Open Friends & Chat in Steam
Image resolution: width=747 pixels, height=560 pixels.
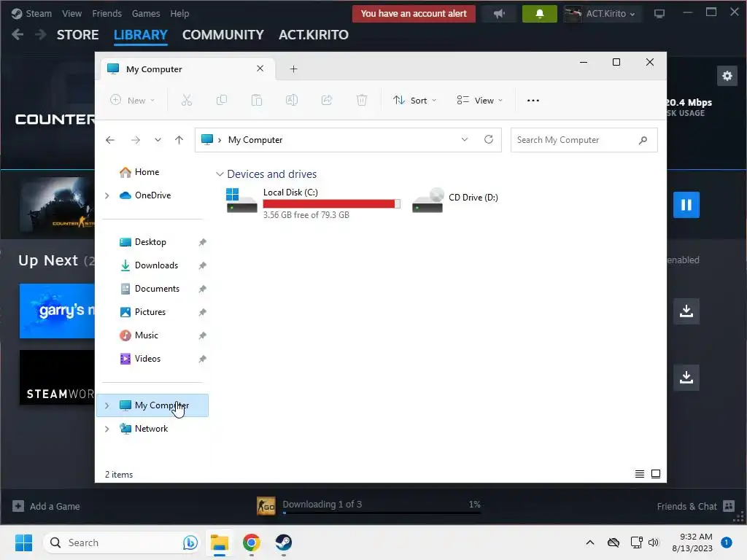tap(695, 506)
